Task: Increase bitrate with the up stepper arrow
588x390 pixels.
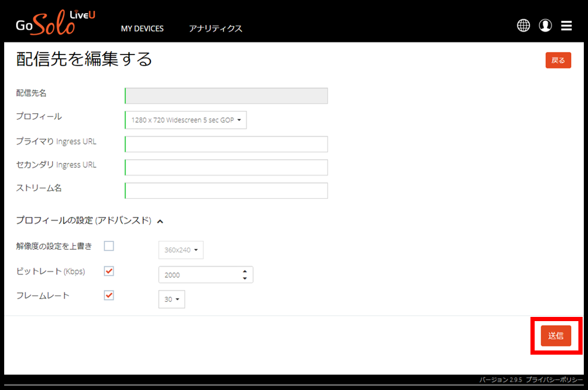Action: click(245, 271)
